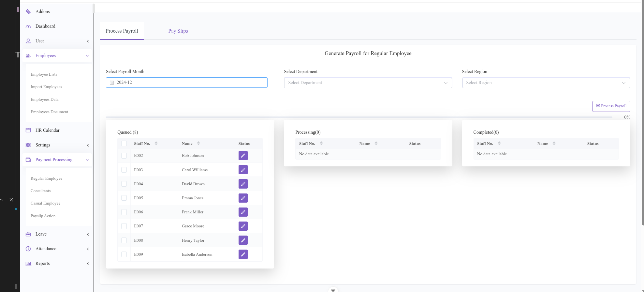Click the edit pencil icon for Isabella Anderson
The image size is (644, 292).
[x=243, y=254]
